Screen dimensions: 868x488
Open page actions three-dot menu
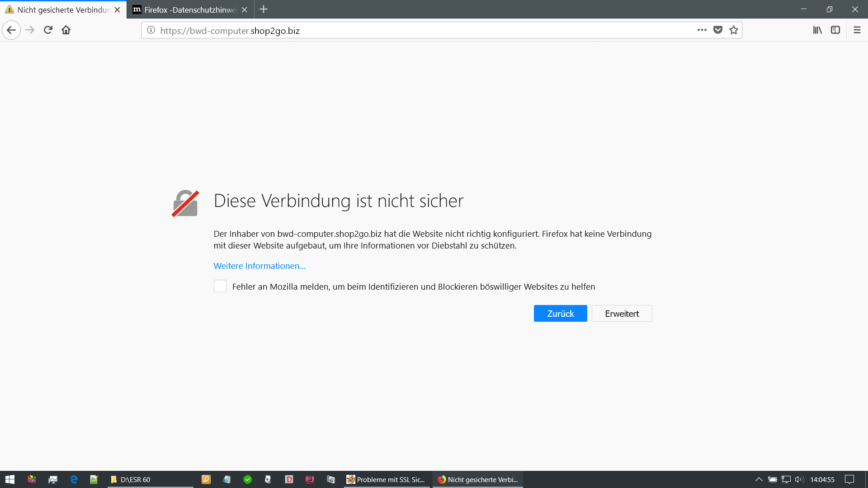pyautogui.click(x=702, y=30)
